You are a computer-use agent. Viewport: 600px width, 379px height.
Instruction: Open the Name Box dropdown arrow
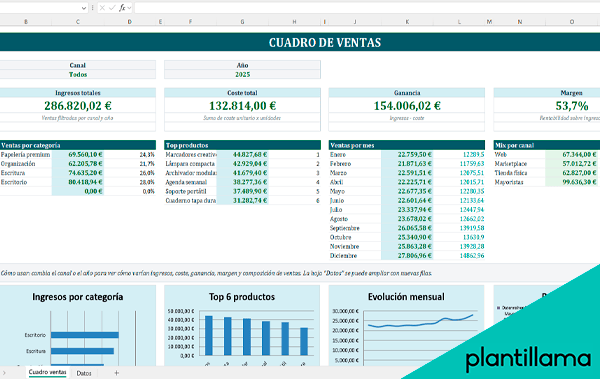84,8
